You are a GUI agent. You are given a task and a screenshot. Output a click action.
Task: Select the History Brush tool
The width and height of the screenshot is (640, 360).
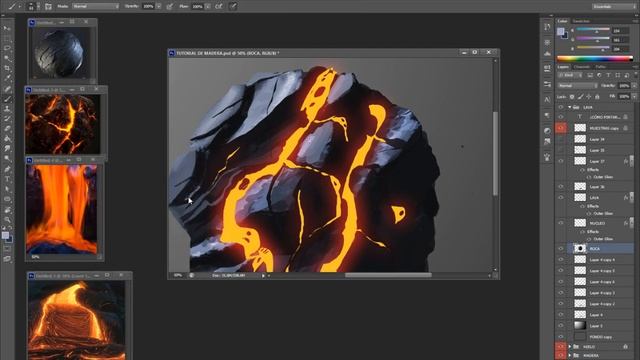[x=7, y=119]
